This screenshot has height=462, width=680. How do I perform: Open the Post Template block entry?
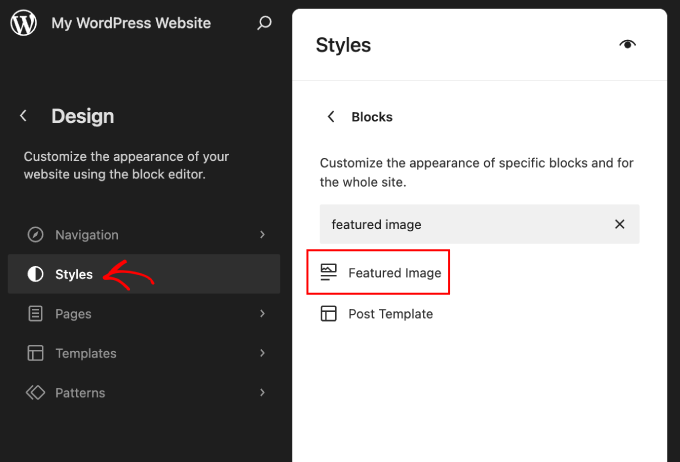click(390, 314)
